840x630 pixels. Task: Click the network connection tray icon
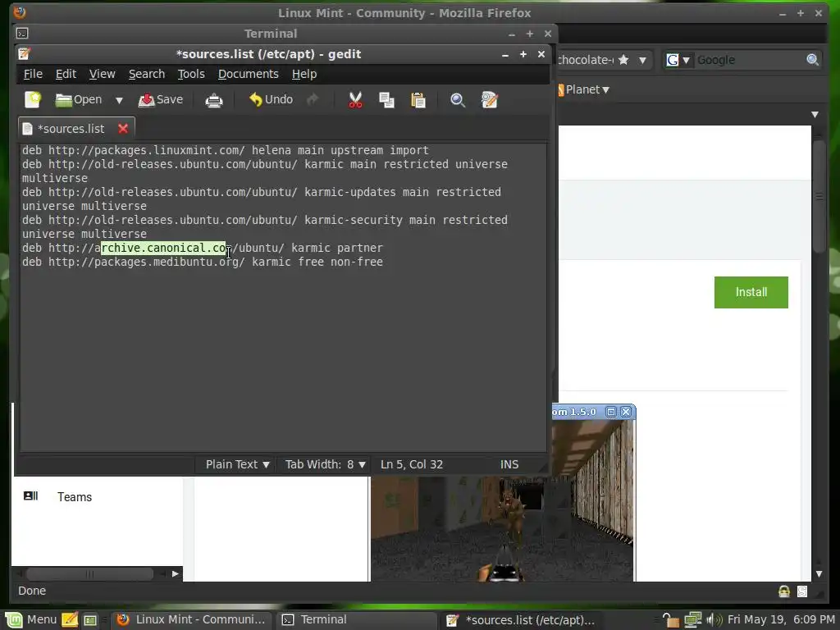(692, 620)
